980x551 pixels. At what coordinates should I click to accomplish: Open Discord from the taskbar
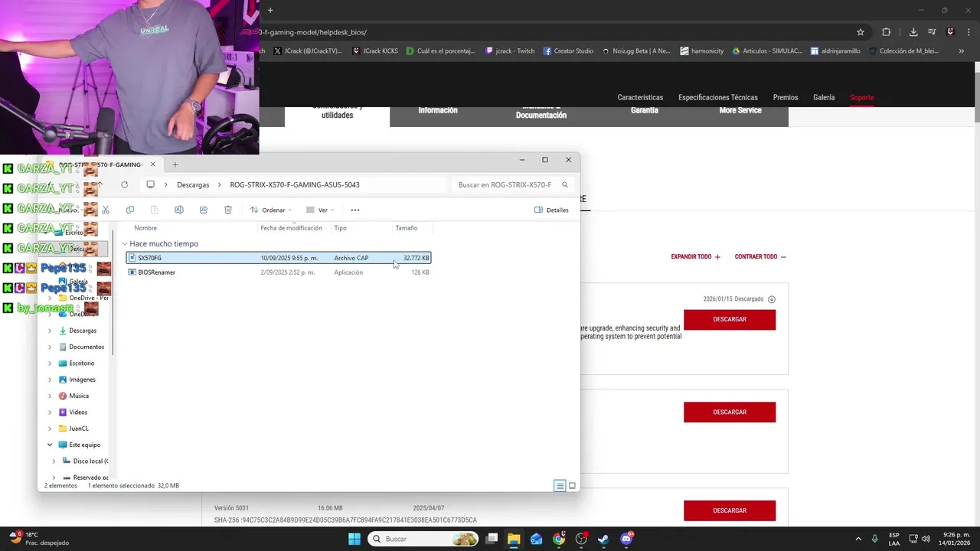(626, 539)
